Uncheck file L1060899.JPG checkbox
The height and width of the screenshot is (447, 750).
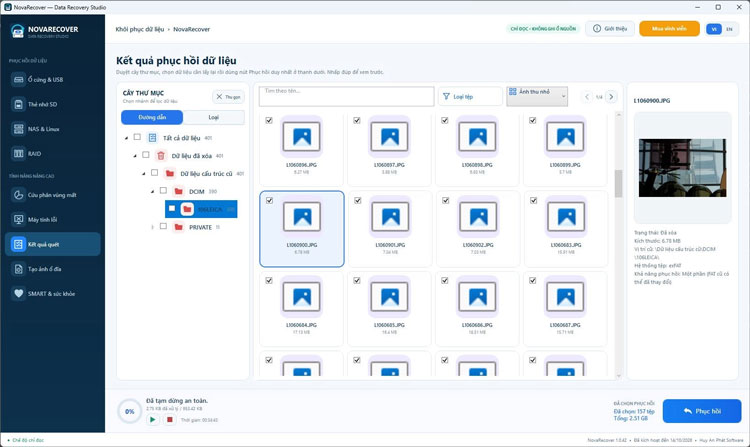pyautogui.click(x=532, y=120)
